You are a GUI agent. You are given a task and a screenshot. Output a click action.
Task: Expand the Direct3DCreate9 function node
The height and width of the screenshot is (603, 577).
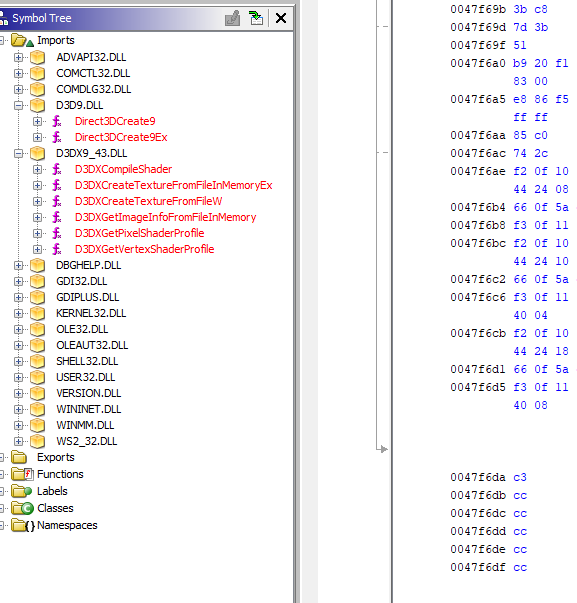click(x=37, y=122)
